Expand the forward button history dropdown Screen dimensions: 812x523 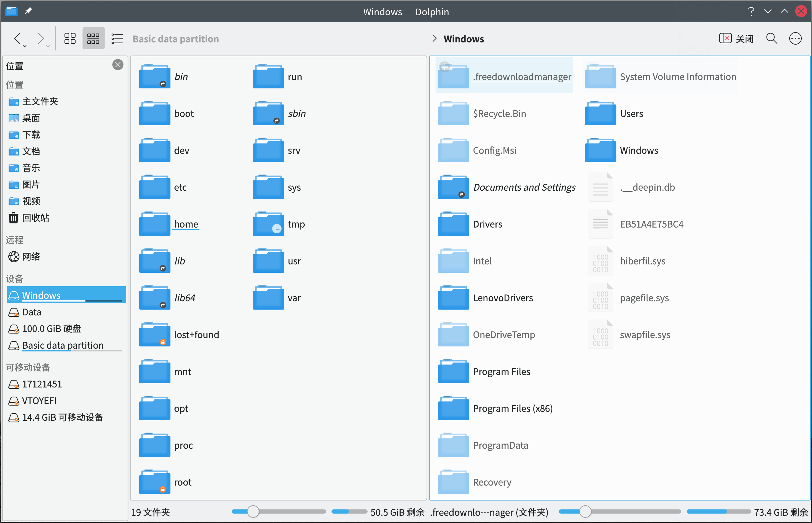48,46
